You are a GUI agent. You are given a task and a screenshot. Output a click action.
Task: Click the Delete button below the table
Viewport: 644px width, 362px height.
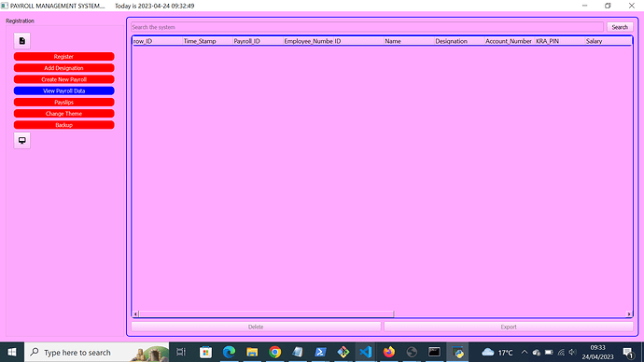256,327
